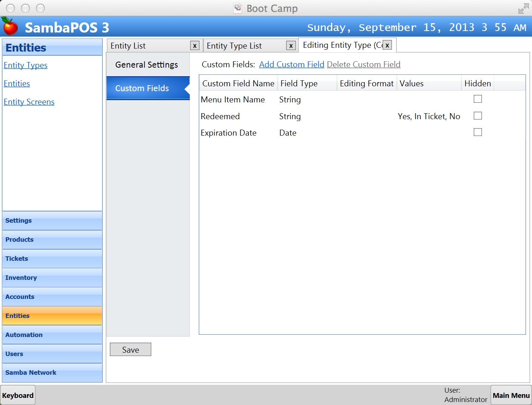Select the Redeemed custom field row
Image resolution: width=532 pixels, height=405 pixels.
point(220,116)
